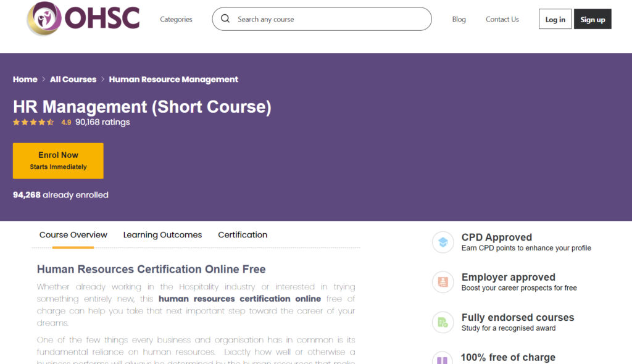Screen dimensions: 632x364
Task: Switch to the Certification tab
Action: click(243, 235)
